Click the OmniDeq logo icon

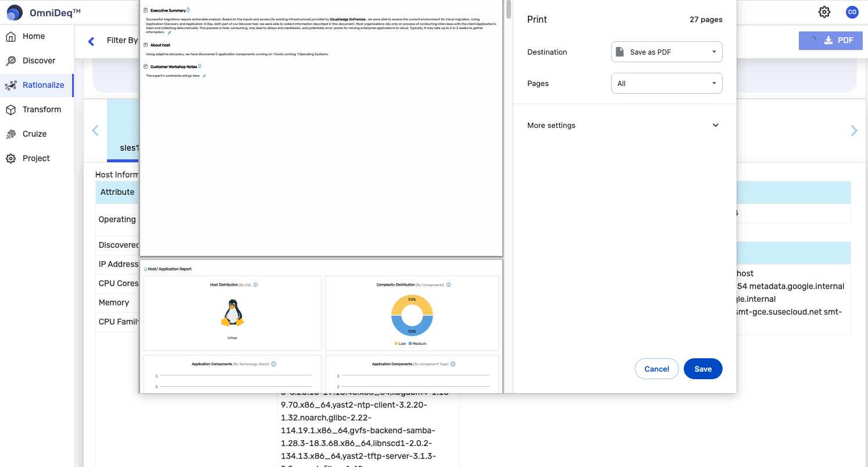click(15, 12)
